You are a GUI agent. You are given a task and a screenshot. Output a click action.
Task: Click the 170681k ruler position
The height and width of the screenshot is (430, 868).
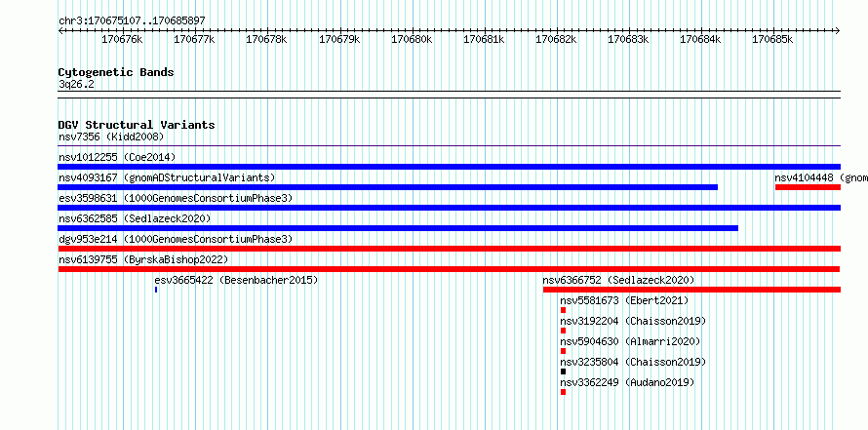coord(484,39)
